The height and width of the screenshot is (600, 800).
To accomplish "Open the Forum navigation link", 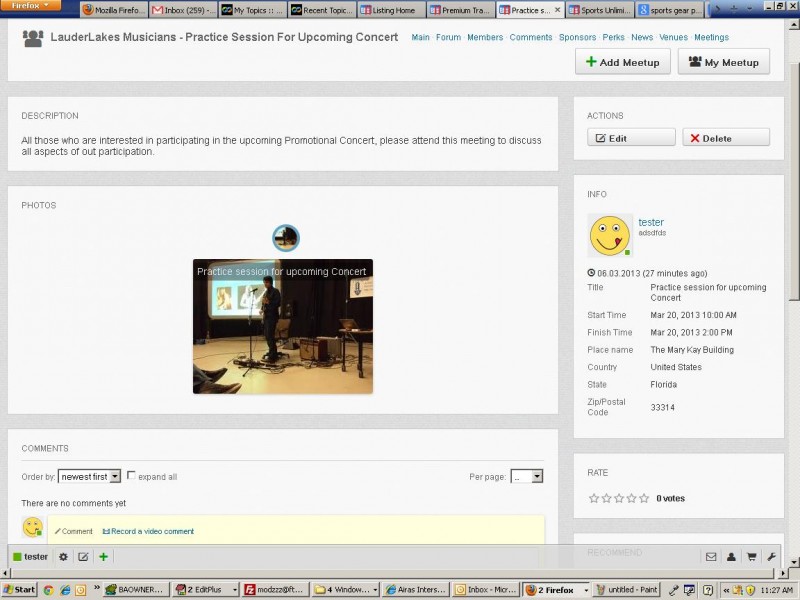I will pyautogui.click(x=448, y=37).
